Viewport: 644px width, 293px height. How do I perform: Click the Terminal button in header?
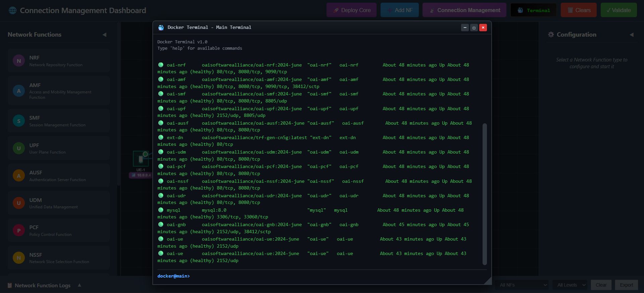533,10
